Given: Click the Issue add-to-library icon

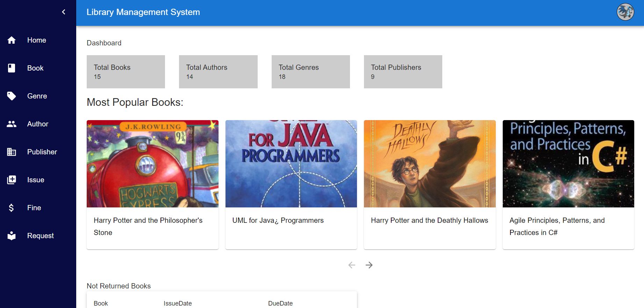Looking at the screenshot, I should tap(12, 180).
